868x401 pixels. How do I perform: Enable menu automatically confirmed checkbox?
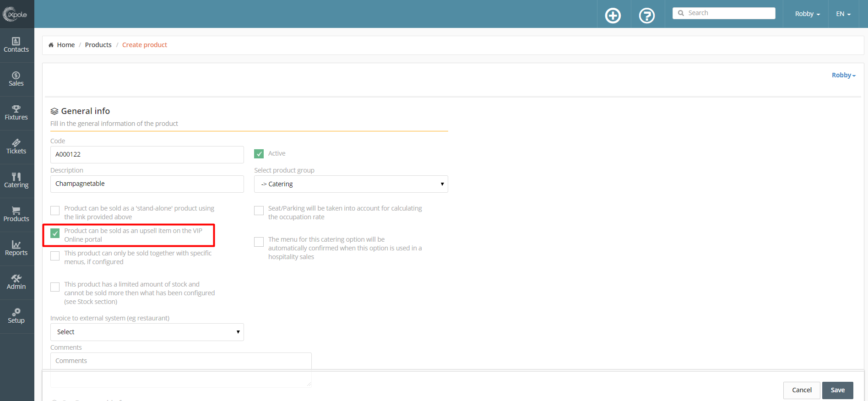(x=259, y=242)
